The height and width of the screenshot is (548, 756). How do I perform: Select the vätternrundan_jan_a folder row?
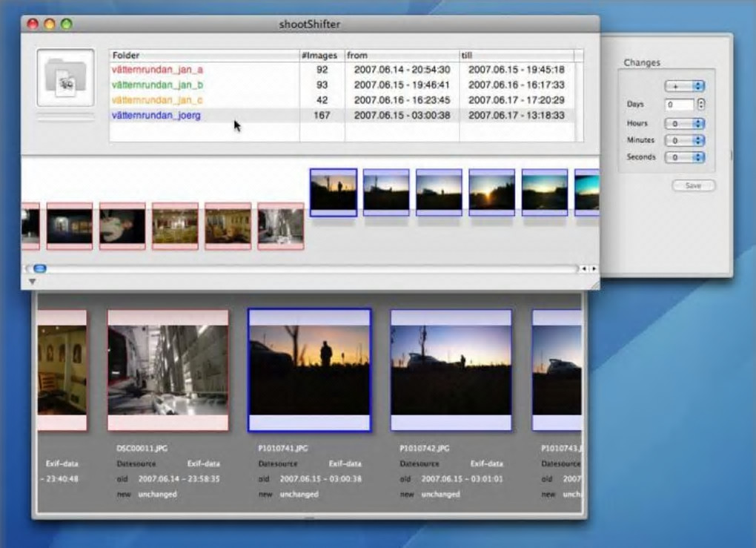pyautogui.click(x=157, y=70)
